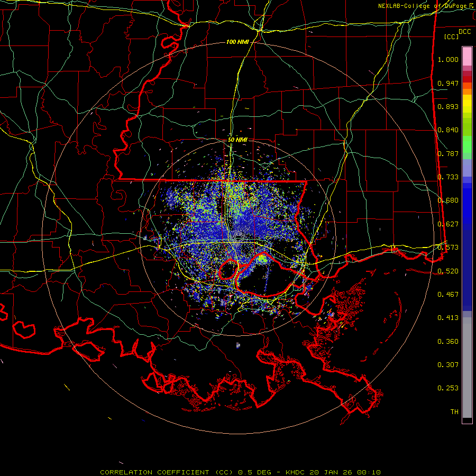Click CORRELATION COEFFICIENT (CC) caption text
476x476 pixels.
pyautogui.click(x=167, y=472)
